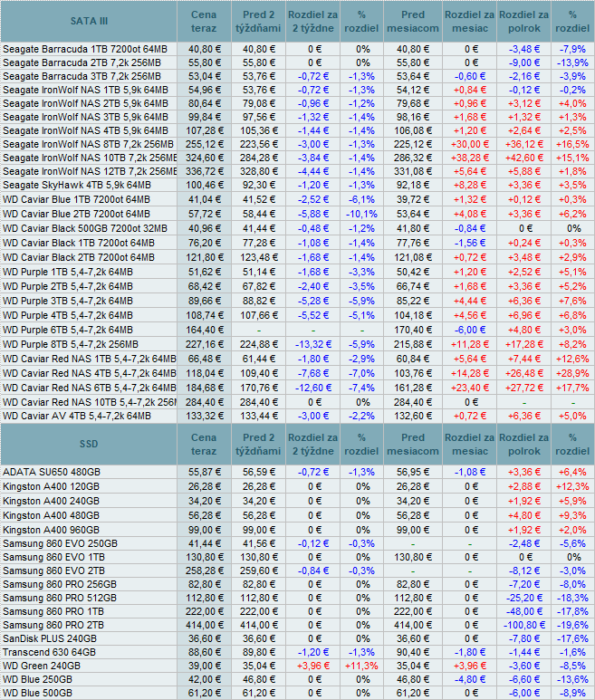Screen dimensions: 595x700
Task: Select Seagate IronWolf NAS 2TB row name
Action: tap(85, 103)
